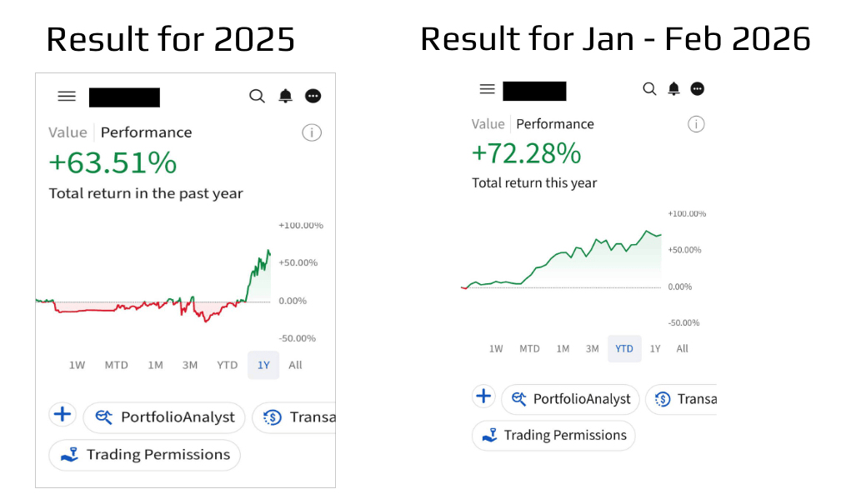Click plus button in 2026 panel
Screen dimensions: 851x504
click(x=483, y=396)
